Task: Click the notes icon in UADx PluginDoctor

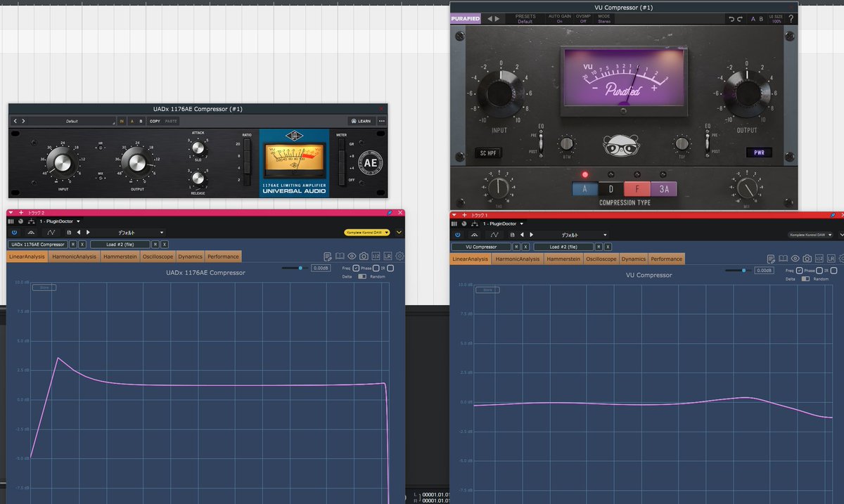Action: click(x=328, y=257)
